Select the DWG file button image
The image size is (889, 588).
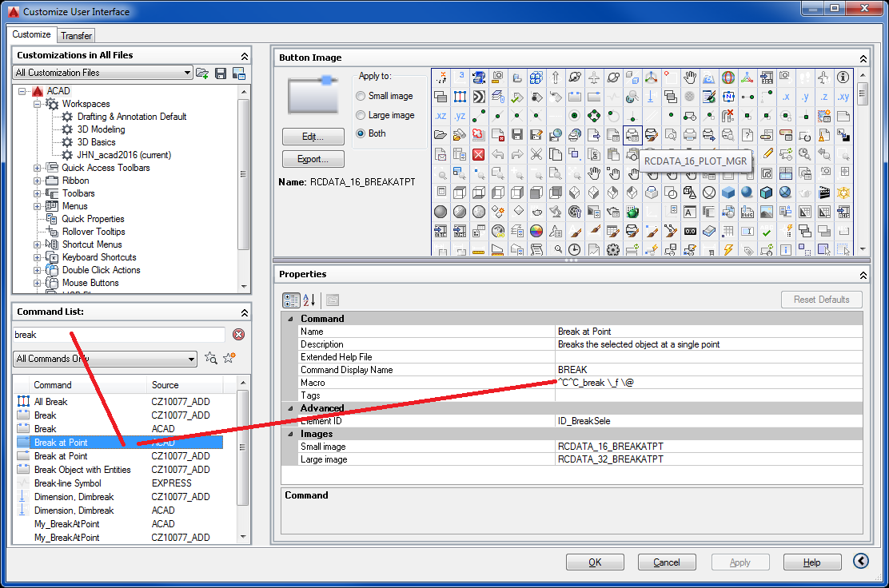[747, 212]
